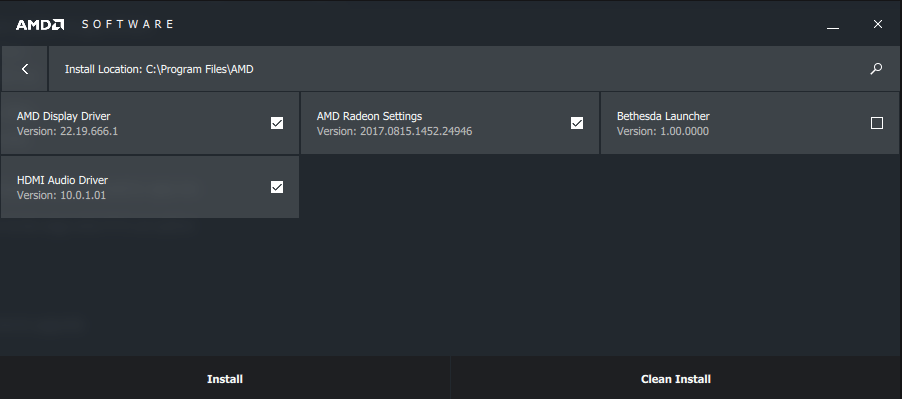The width and height of the screenshot is (902, 399).
Task: Click the SOFTWARE title text
Action: pyautogui.click(x=127, y=24)
